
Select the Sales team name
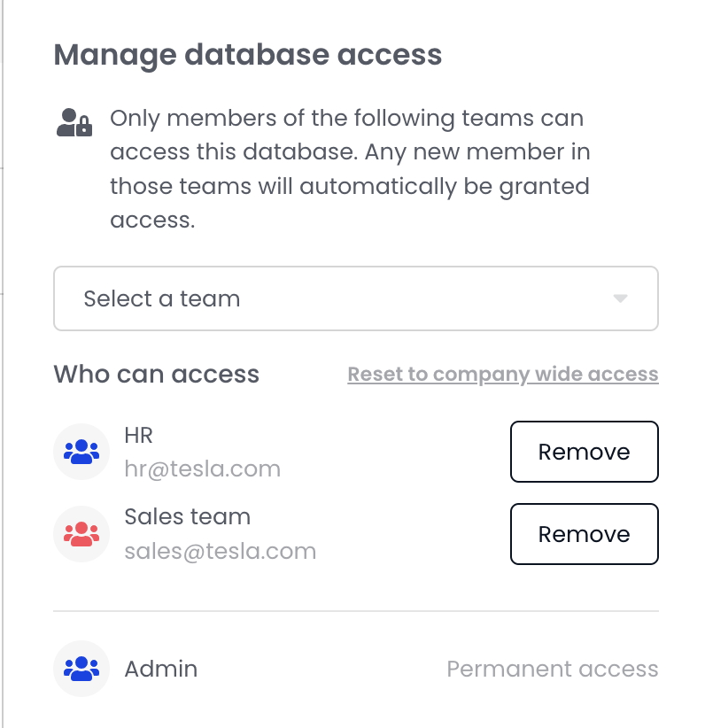click(187, 517)
